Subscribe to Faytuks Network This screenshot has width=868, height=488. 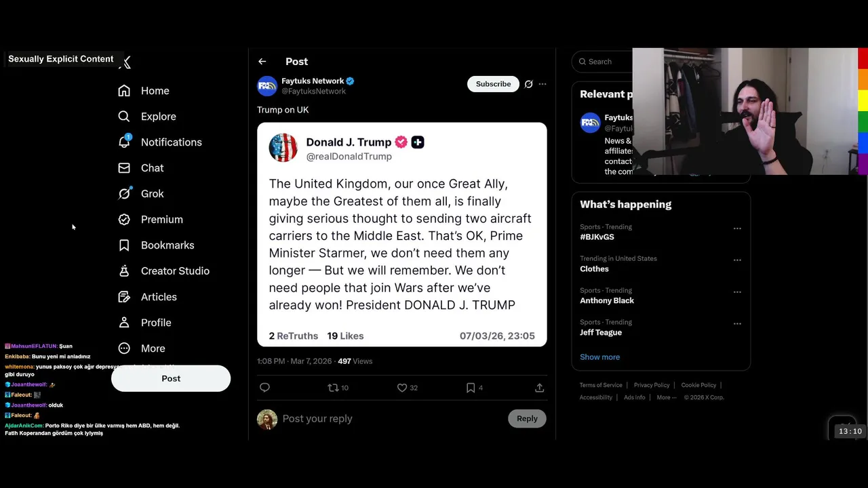pos(493,84)
